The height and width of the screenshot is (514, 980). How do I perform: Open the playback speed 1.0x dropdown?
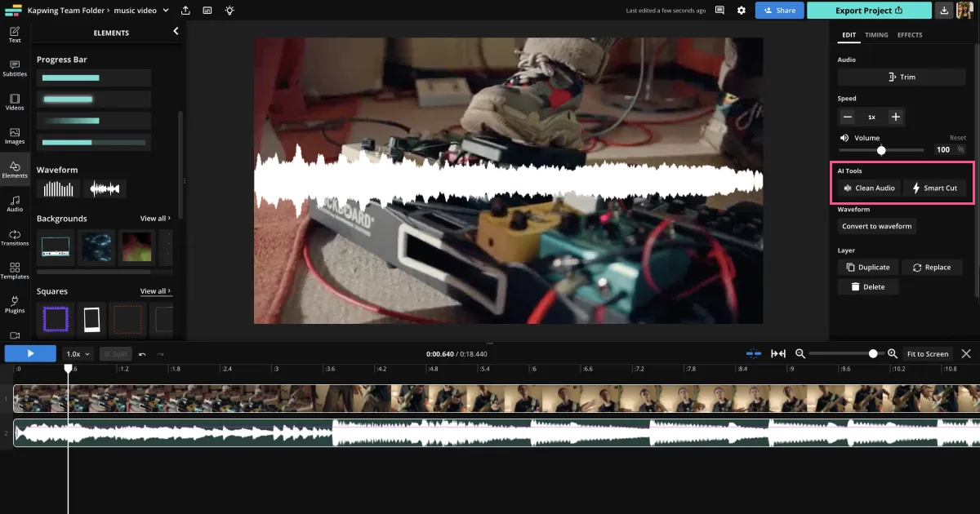tap(77, 353)
